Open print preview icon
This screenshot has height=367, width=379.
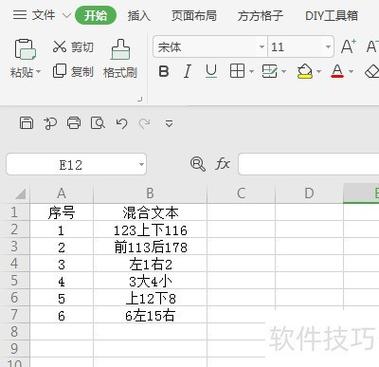pos(98,123)
